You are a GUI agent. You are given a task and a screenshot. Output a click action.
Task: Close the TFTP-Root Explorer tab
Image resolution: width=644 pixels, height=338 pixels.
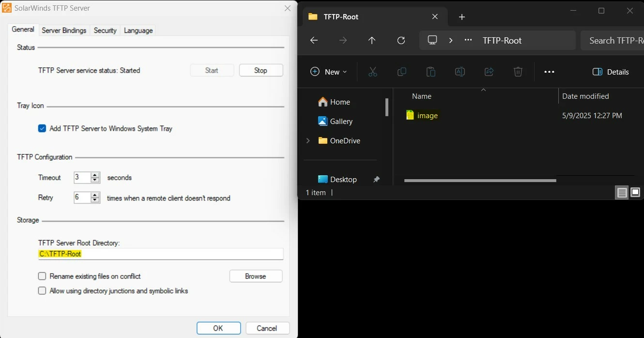(x=435, y=16)
